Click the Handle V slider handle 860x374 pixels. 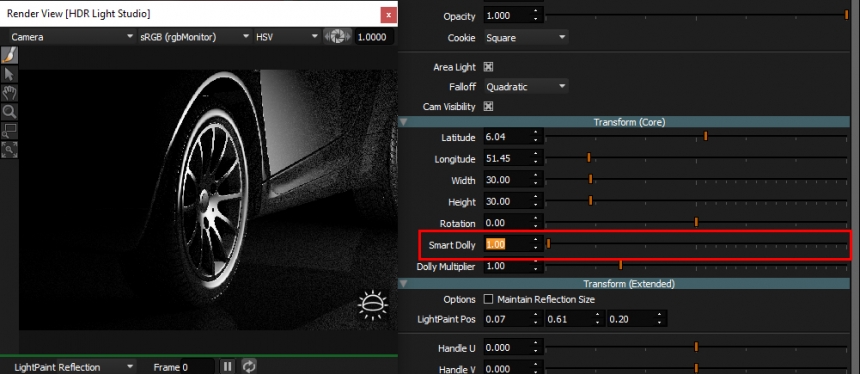click(x=696, y=368)
